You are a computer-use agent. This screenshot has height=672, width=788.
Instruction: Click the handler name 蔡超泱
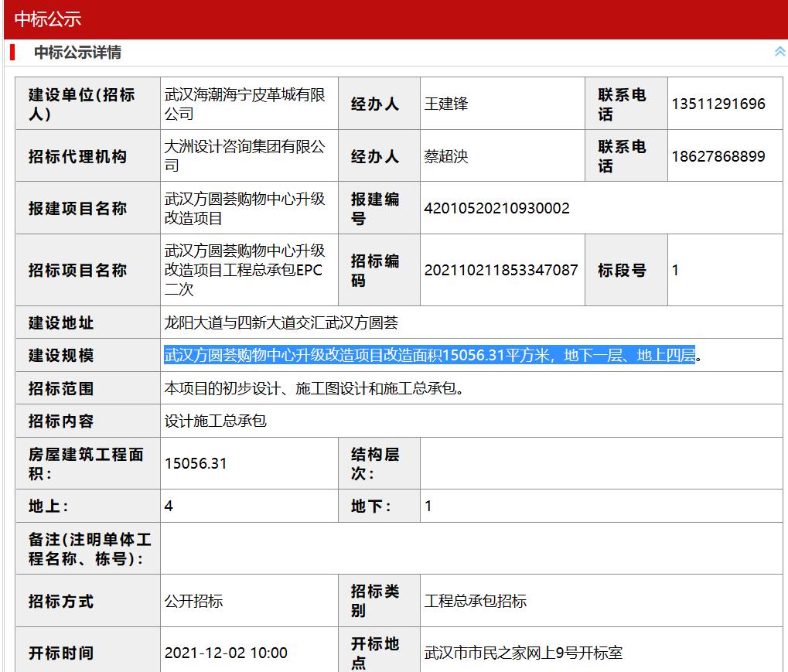tap(446, 156)
